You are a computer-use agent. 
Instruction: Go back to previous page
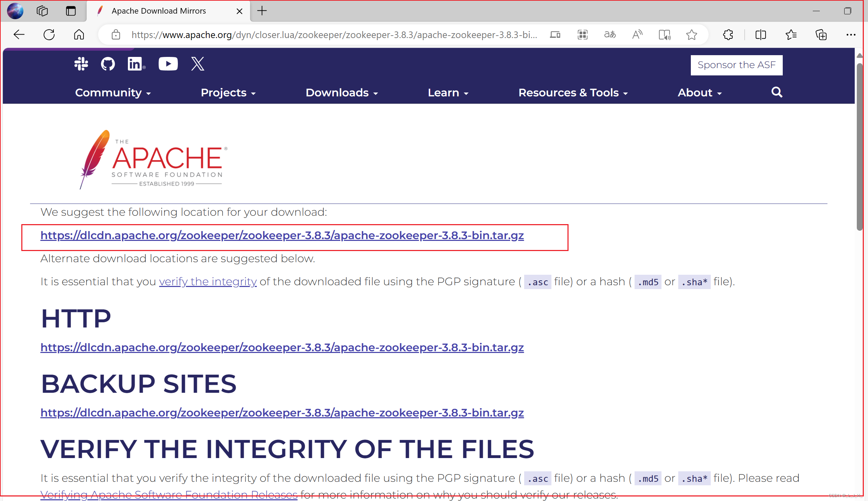tap(19, 35)
